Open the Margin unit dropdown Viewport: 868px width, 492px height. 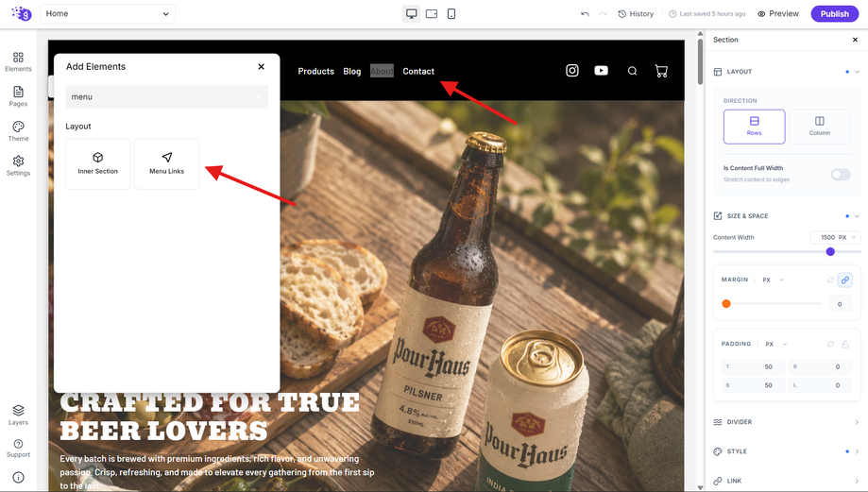tap(773, 280)
